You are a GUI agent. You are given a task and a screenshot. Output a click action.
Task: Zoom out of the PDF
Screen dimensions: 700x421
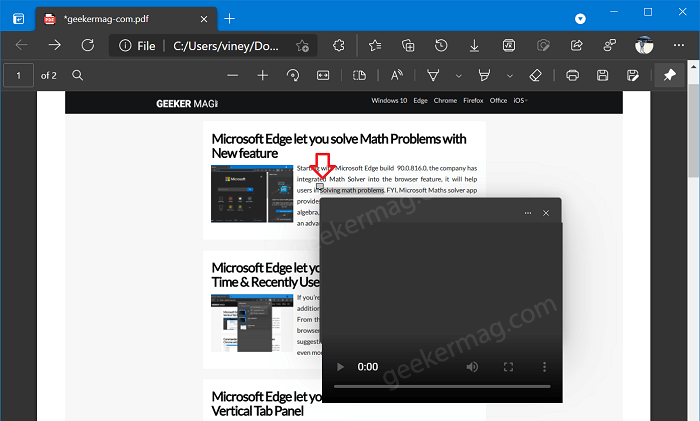point(233,75)
